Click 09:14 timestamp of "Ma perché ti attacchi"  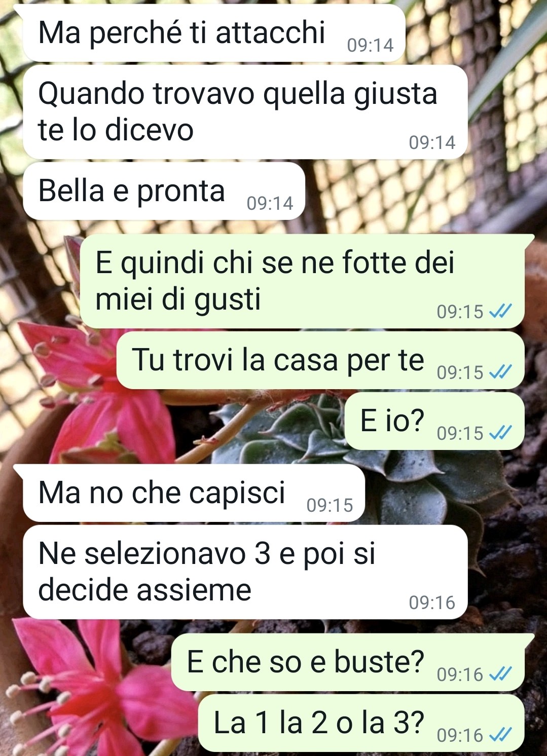click(371, 46)
